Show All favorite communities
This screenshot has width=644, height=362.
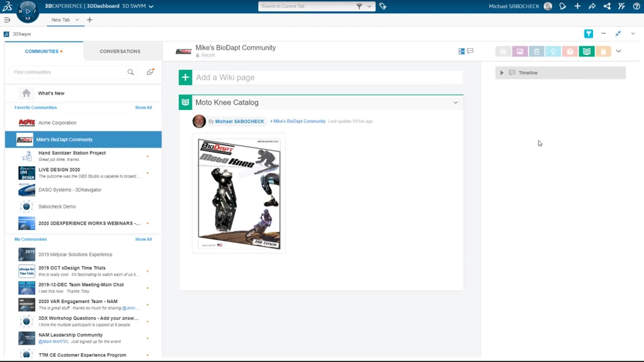pyautogui.click(x=144, y=107)
